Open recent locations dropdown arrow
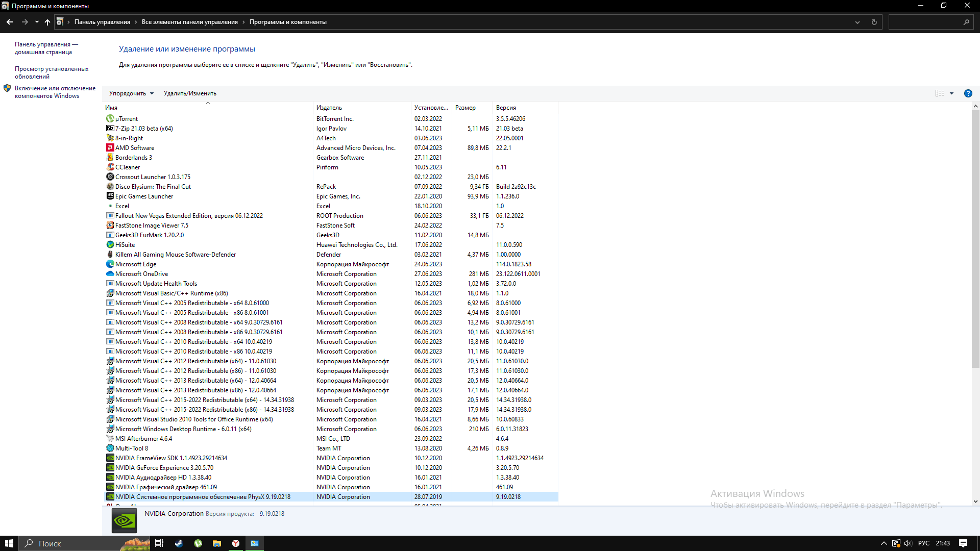The width and height of the screenshot is (980, 551). tap(37, 22)
